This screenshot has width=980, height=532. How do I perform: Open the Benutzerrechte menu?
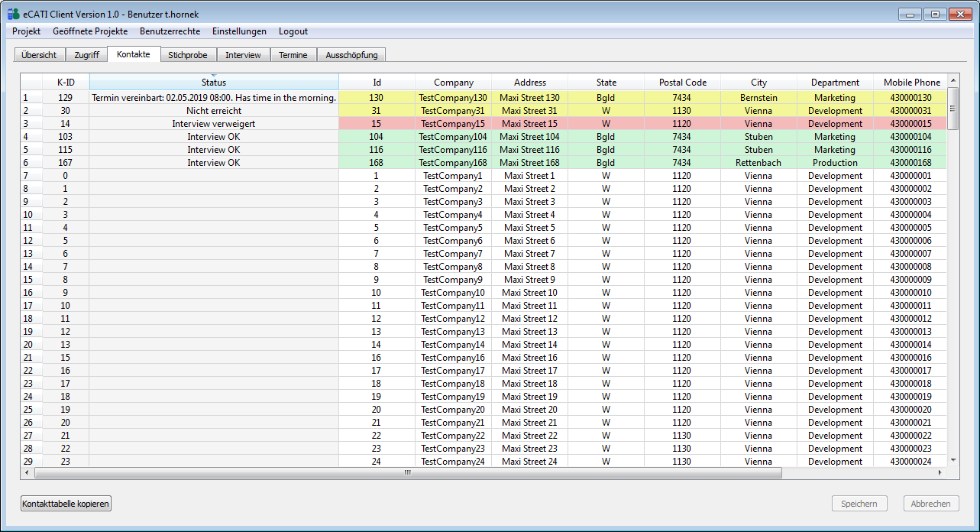point(170,31)
